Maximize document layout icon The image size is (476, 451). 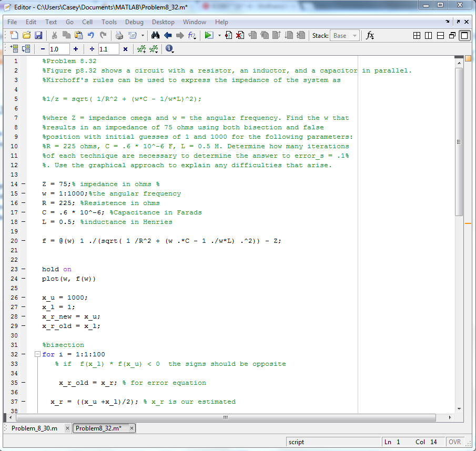coord(464,36)
